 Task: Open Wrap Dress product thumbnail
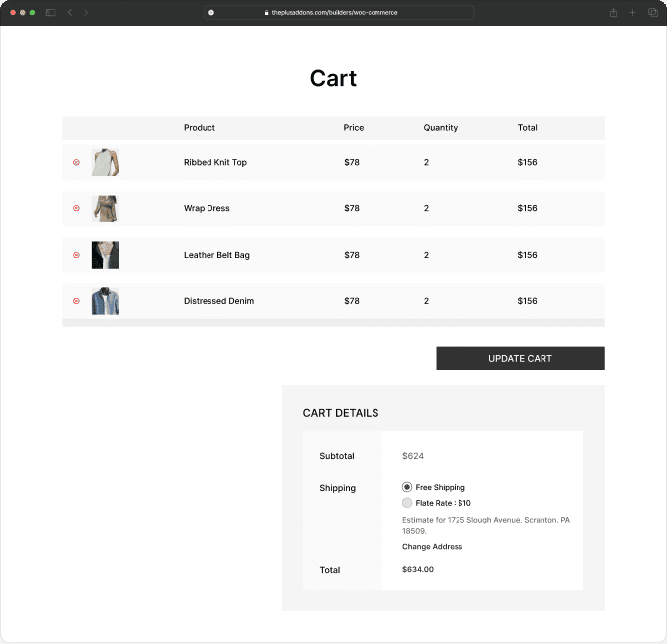tap(106, 208)
